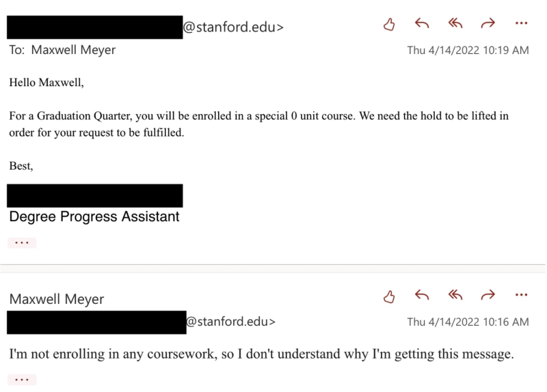The height and width of the screenshot is (392, 547).
Task: Like the Degree Progress Assistant's email
Action: (389, 25)
